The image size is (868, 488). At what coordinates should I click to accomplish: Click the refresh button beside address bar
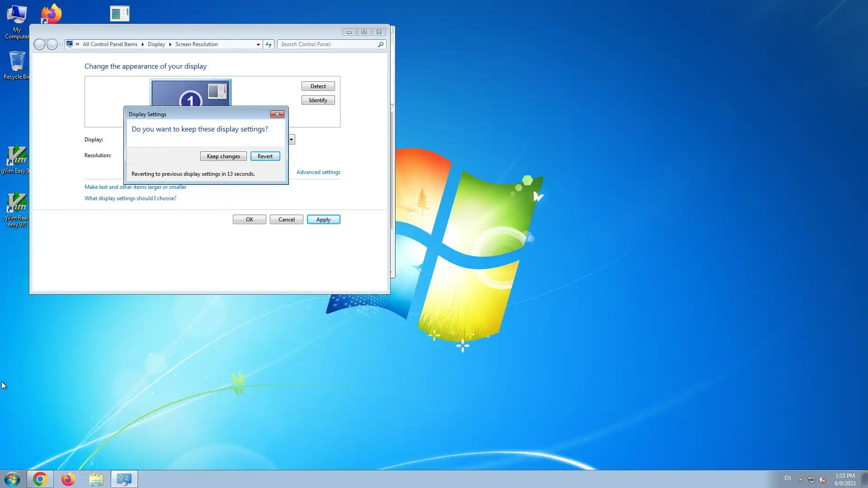[269, 44]
